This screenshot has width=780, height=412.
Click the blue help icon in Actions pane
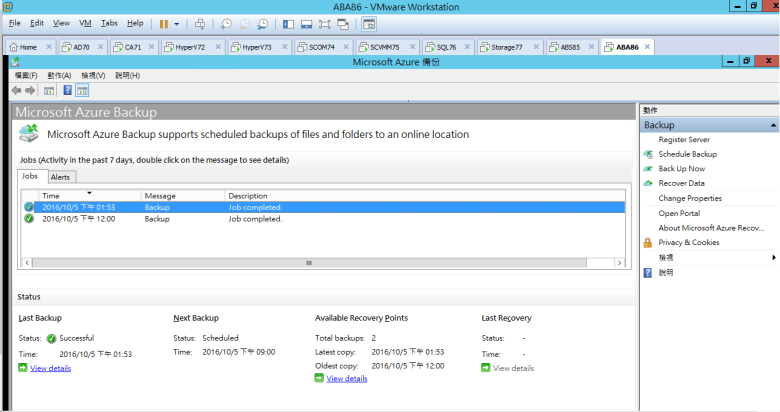pos(649,272)
